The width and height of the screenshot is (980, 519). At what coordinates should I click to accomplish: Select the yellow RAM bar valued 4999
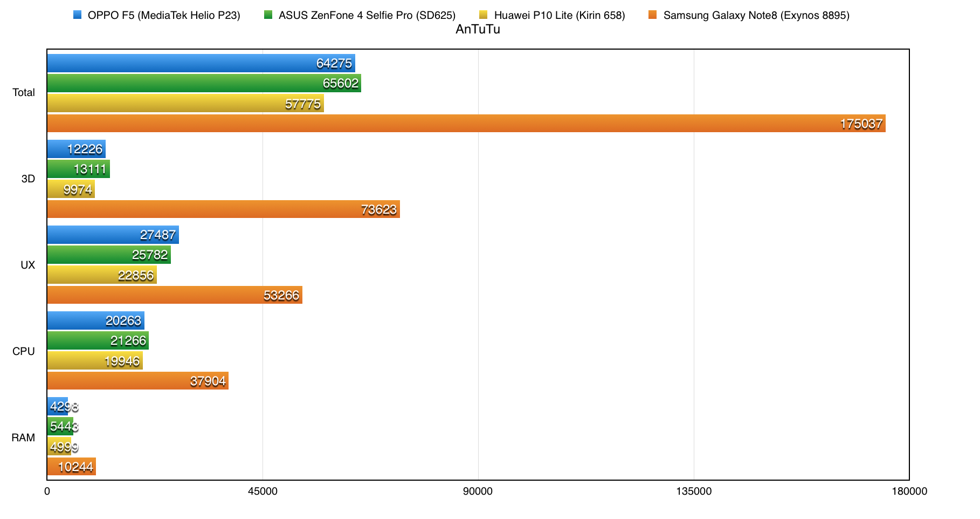click(x=59, y=446)
